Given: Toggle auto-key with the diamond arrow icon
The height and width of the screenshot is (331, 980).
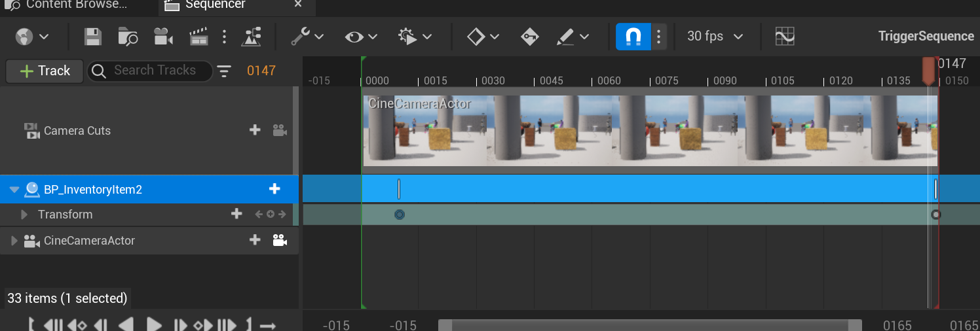Looking at the screenshot, I should tap(529, 37).
